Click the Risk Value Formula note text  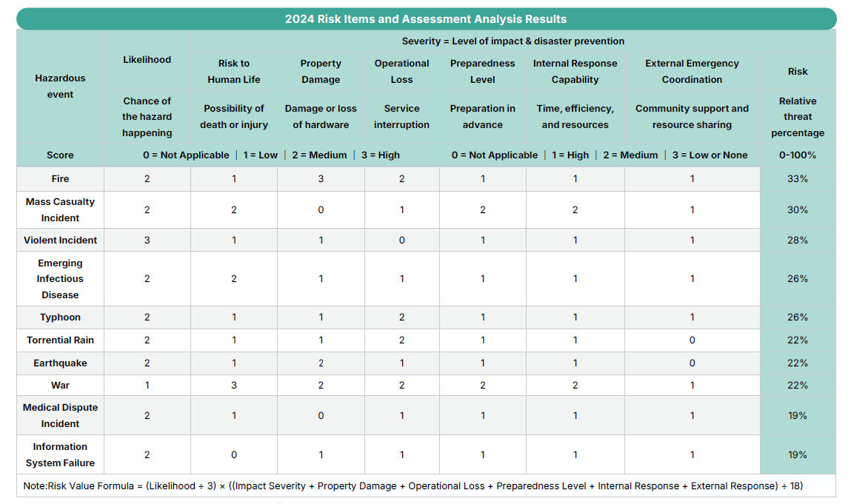coord(413,486)
